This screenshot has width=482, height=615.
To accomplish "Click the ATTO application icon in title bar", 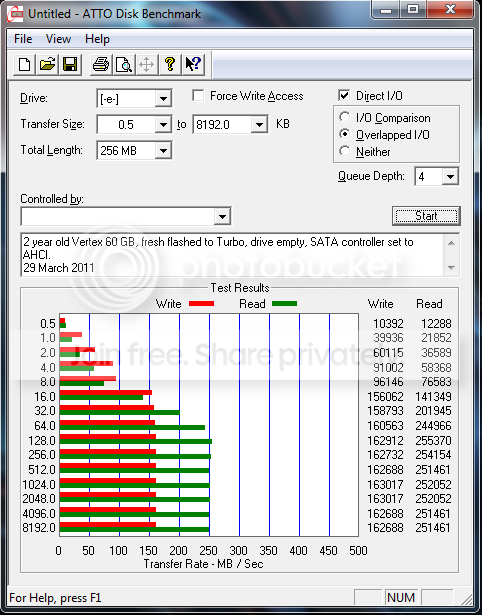I will (15, 14).
